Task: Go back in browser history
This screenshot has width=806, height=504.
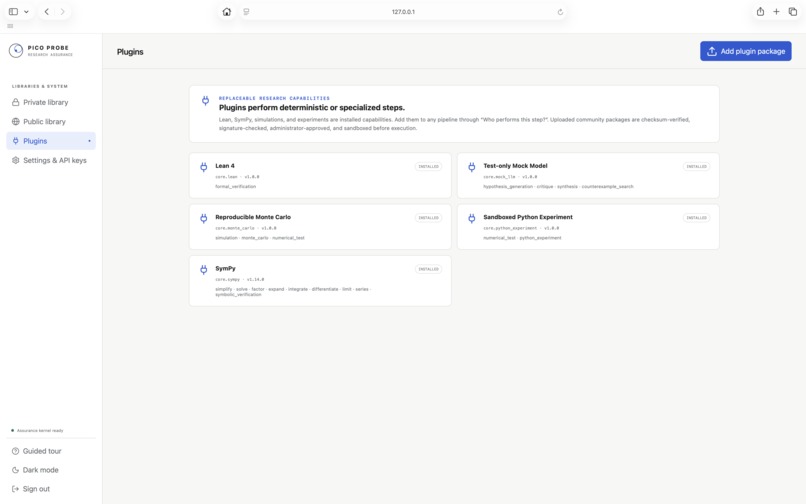Action: pyautogui.click(x=47, y=11)
